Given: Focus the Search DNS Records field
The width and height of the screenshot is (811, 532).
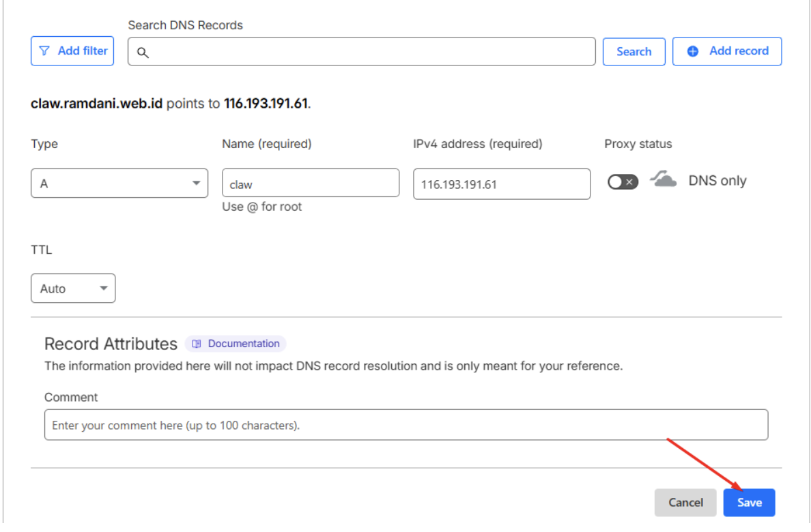Looking at the screenshot, I should pyautogui.click(x=362, y=51).
